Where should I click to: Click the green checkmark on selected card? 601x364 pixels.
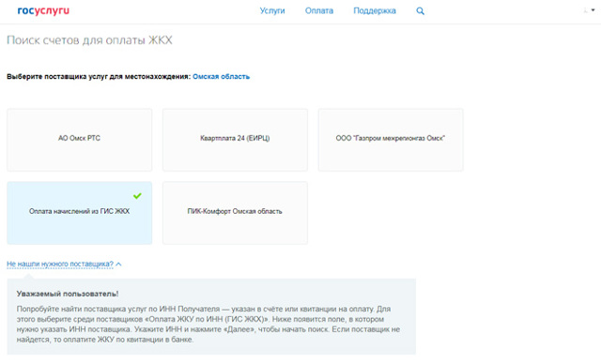[x=137, y=196]
